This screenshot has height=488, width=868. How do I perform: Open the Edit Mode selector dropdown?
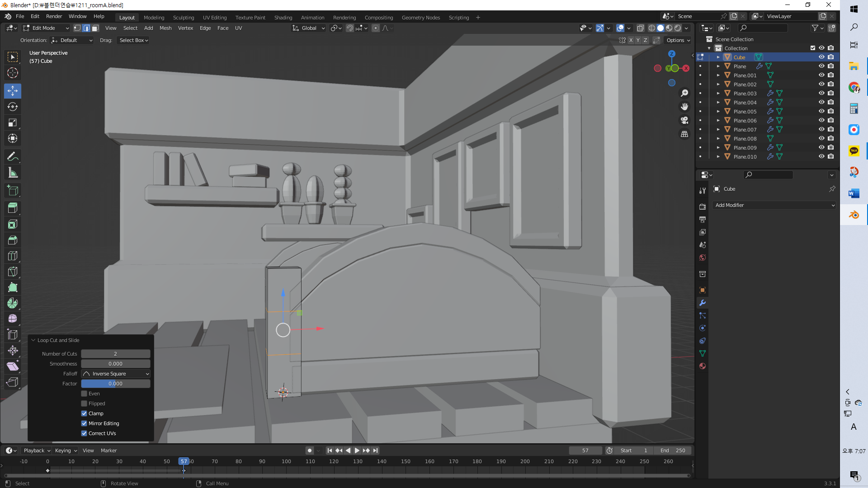[46, 28]
